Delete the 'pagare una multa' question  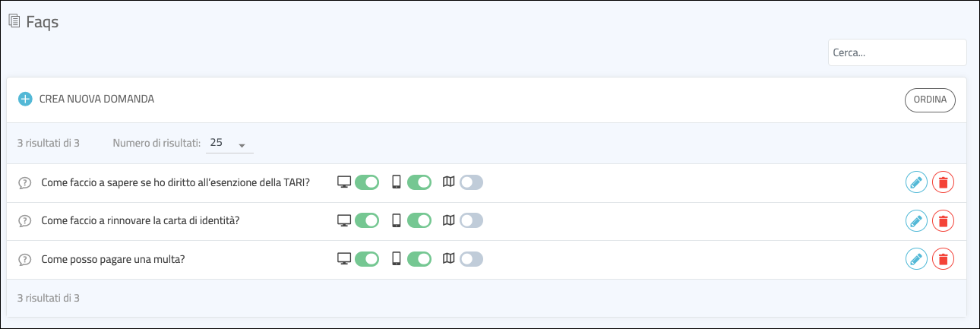click(x=943, y=259)
